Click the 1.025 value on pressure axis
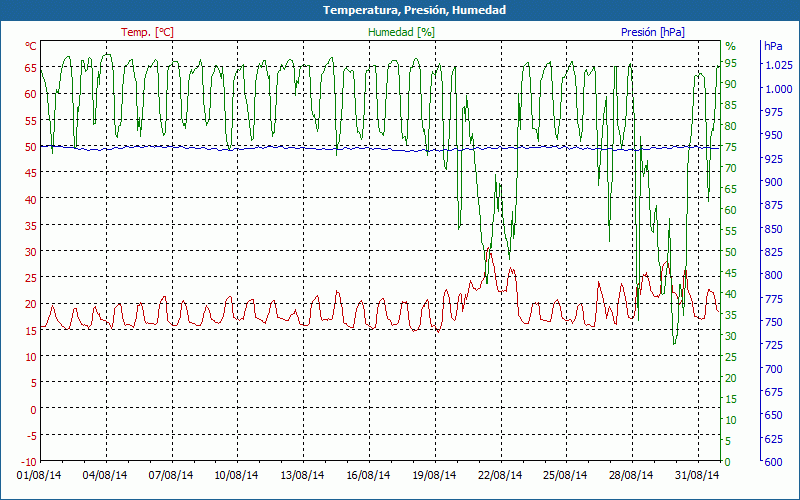Viewport: 800px width, 500px height. tap(779, 65)
